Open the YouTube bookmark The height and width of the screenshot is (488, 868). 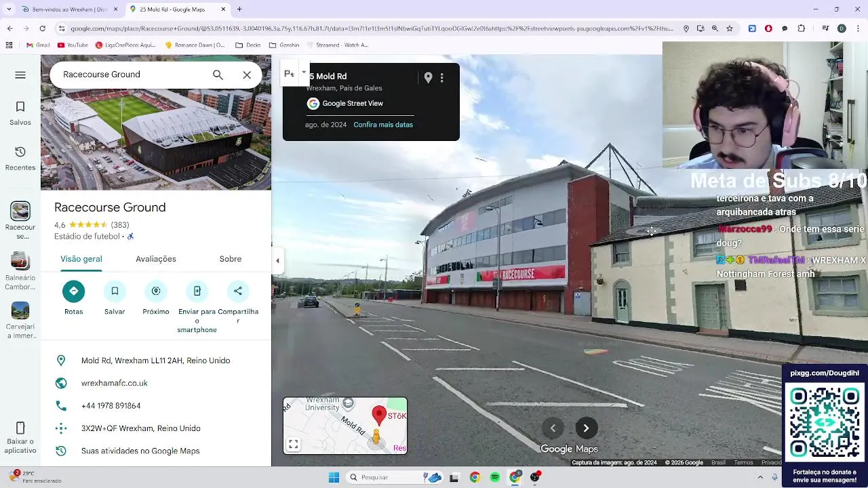coord(73,45)
